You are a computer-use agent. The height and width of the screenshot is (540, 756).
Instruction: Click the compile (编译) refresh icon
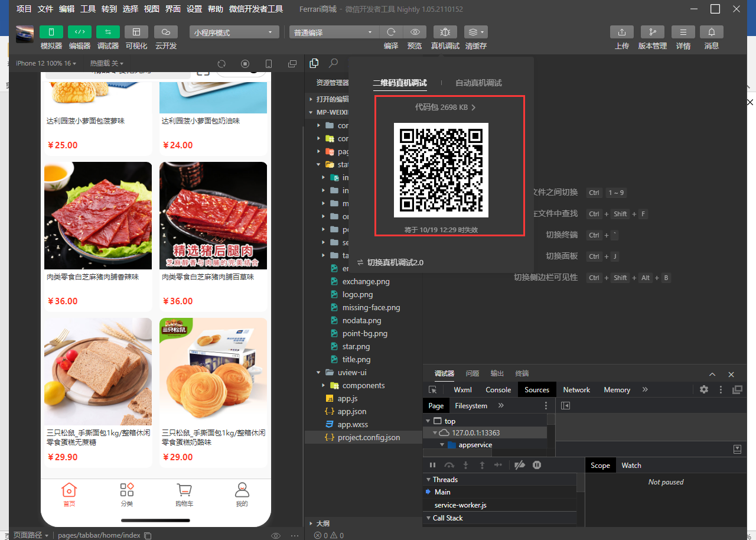coord(391,32)
